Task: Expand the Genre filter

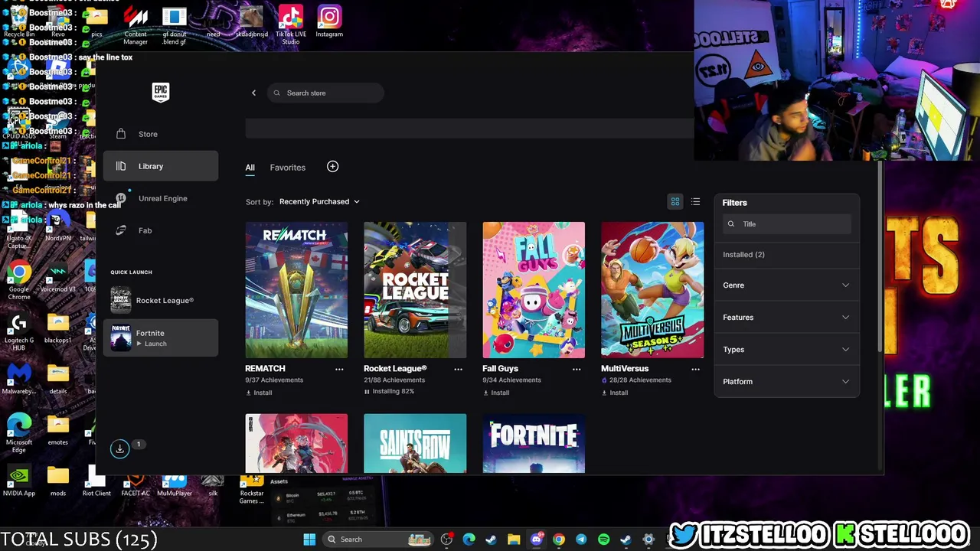Action: tap(786, 285)
